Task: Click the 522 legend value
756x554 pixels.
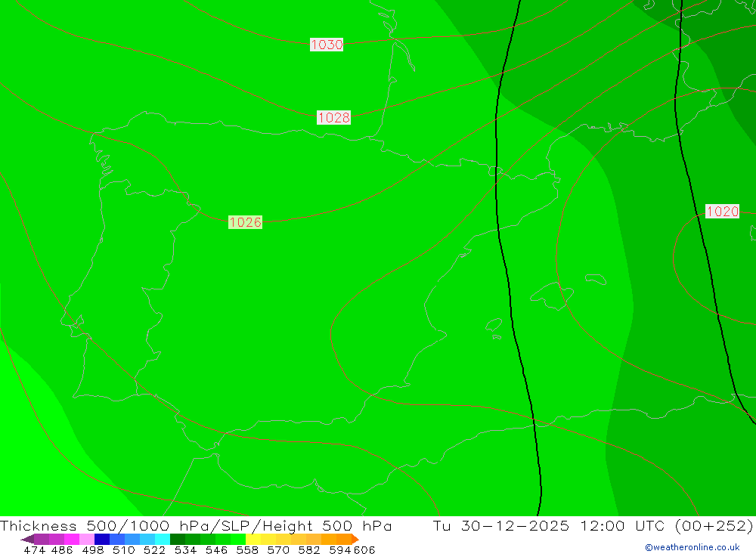Action: point(154,549)
